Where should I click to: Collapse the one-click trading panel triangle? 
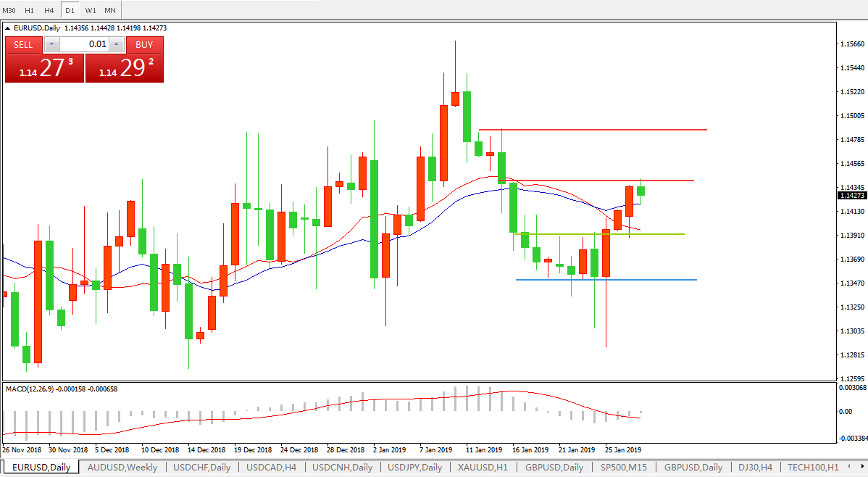pos(8,28)
